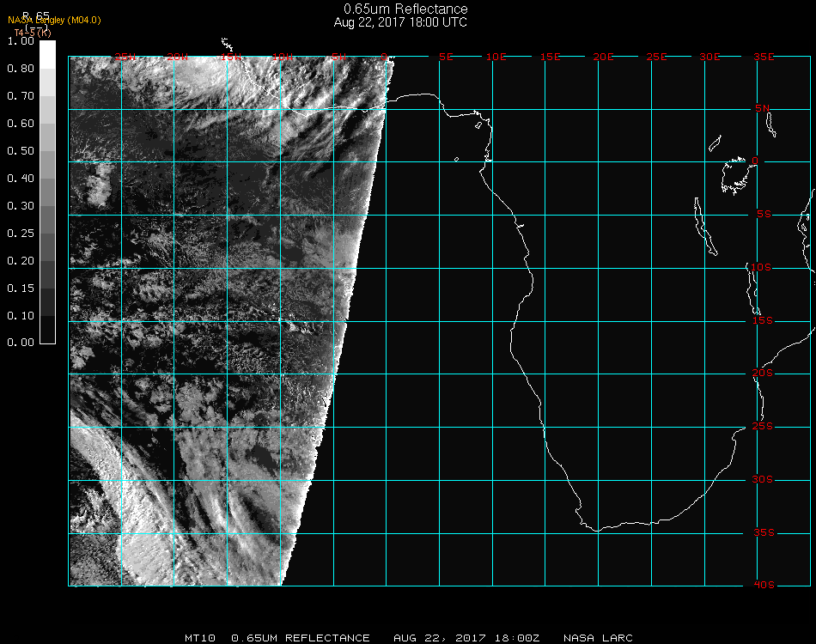Image resolution: width=816 pixels, height=644 pixels.
Task: Click the '5W' longitude label
Action: coord(338,57)
